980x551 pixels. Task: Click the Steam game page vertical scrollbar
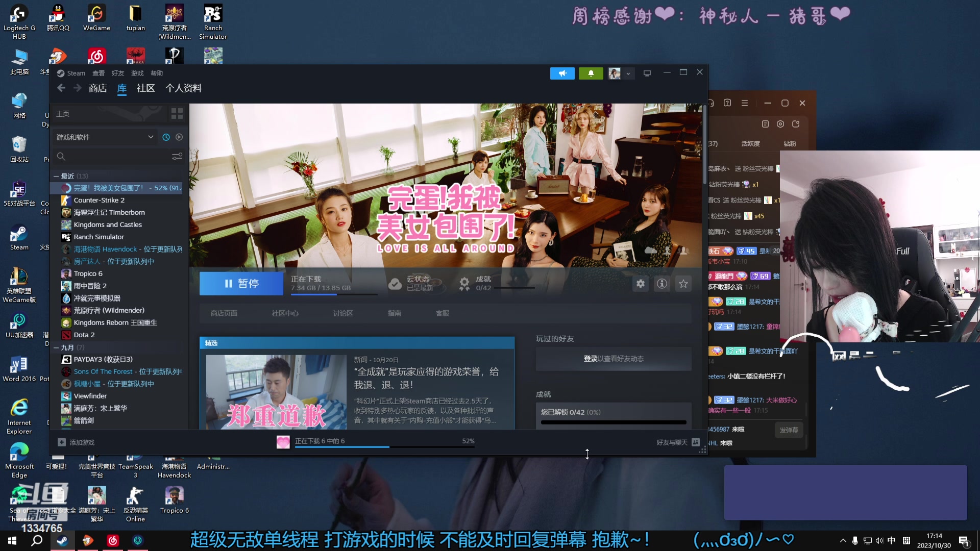pyautogui.click(x=704, y=145)
